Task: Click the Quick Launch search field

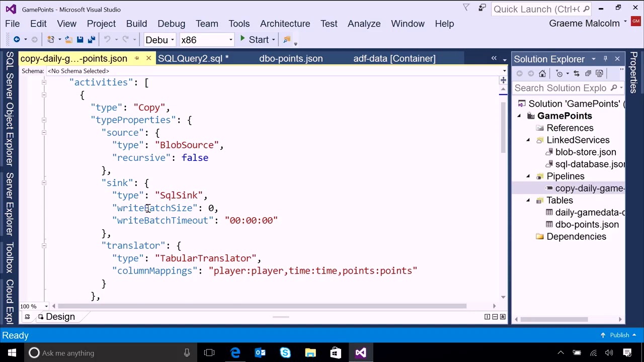Action: point(541,9)
